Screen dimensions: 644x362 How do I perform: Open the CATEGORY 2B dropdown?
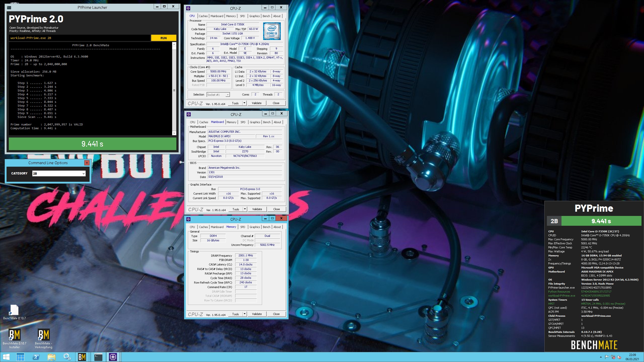[x=59, y=173]
